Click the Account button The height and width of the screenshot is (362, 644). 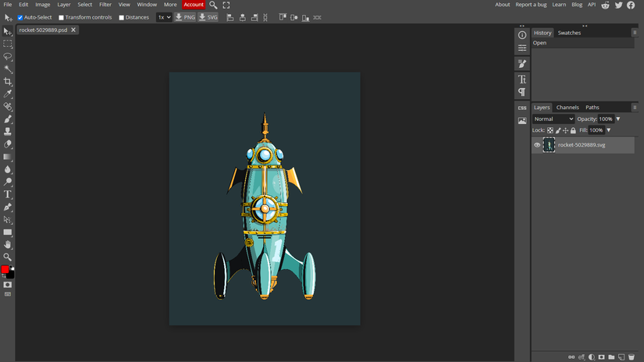pos(194,5)
